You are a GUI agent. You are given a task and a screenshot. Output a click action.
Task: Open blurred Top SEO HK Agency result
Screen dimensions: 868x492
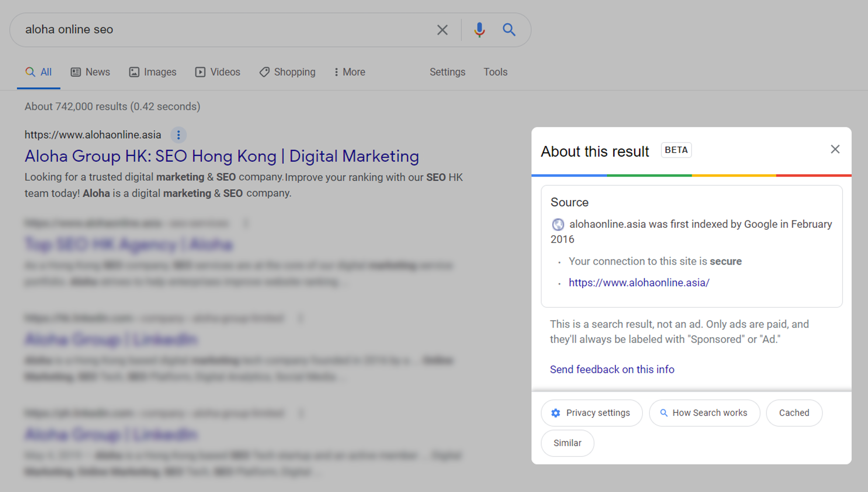click(128, 244)
